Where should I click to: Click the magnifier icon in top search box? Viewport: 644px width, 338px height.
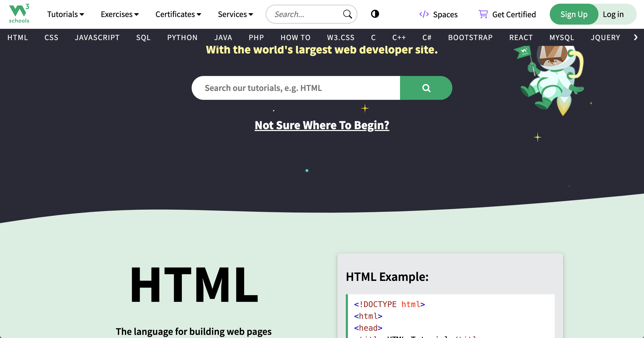coord(347,14)
